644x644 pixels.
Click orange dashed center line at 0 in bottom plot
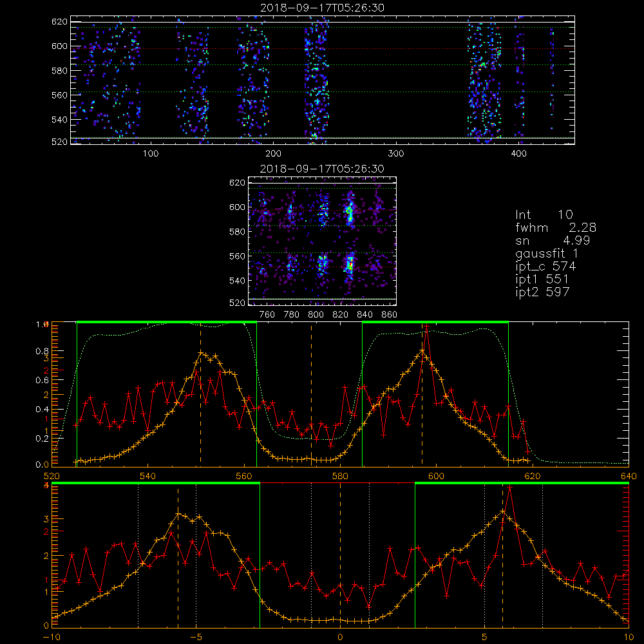[340, 554]
